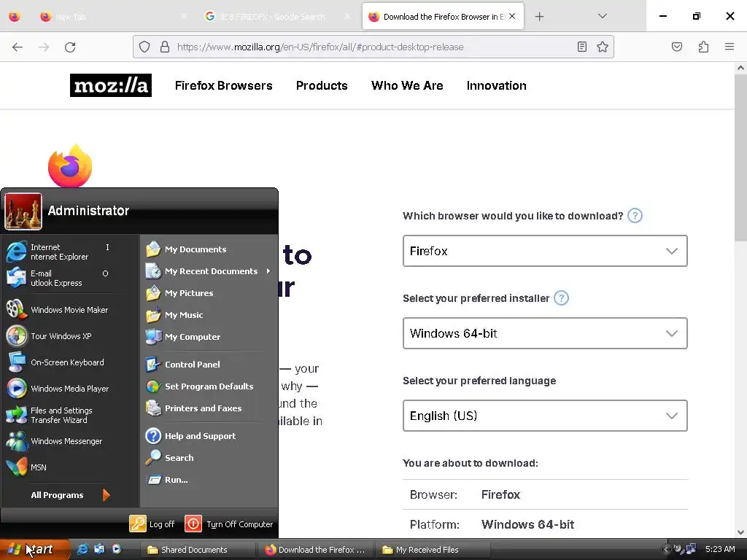747x560 pixels.
Task: Launch Internet Explorer from quick launch
Action: tap(82, 550)
